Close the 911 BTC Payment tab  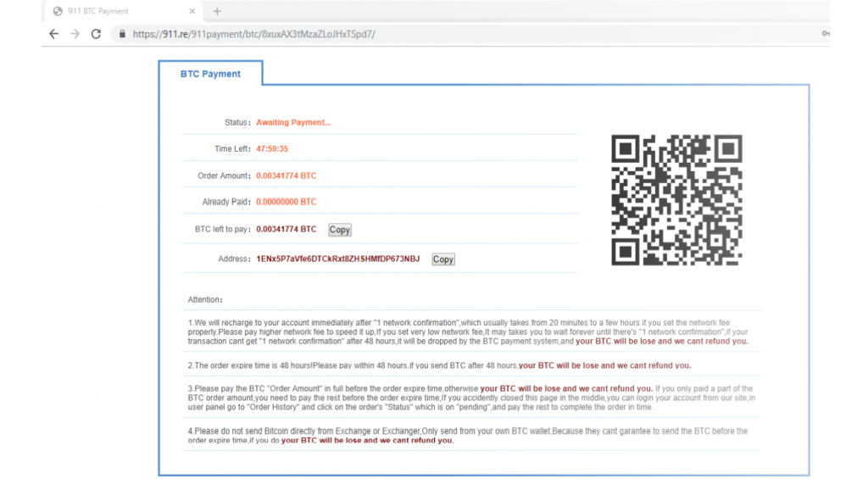click(192, 11)
